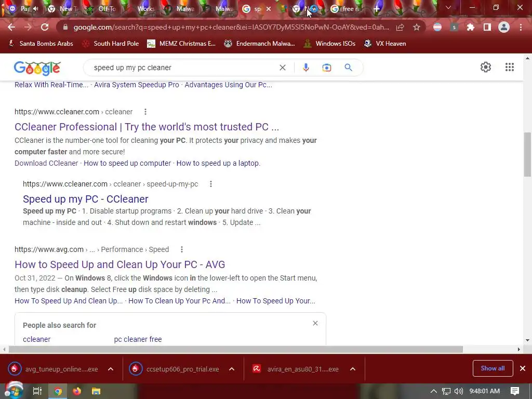The image size is (532, 399).
Task: Open Santa Bombs Arabs bookmark
Action: pyautogui.click(x=41, y=44)
